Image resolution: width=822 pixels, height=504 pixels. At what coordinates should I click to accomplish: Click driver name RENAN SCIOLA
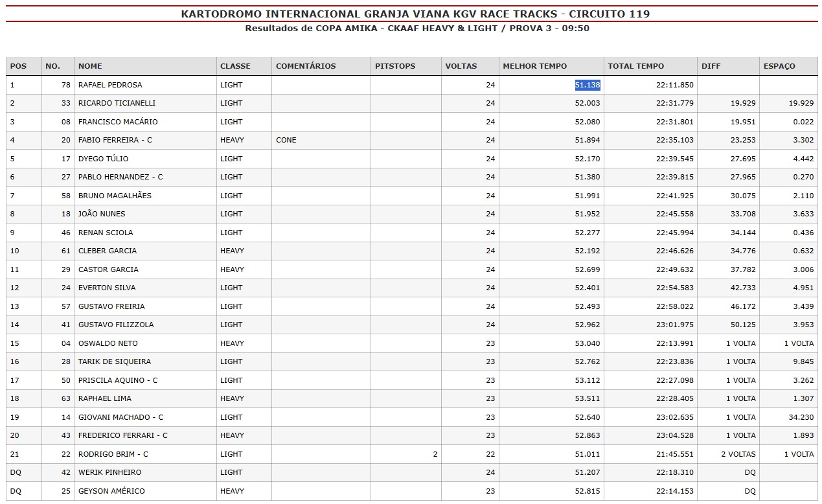(x=104, y=233)
